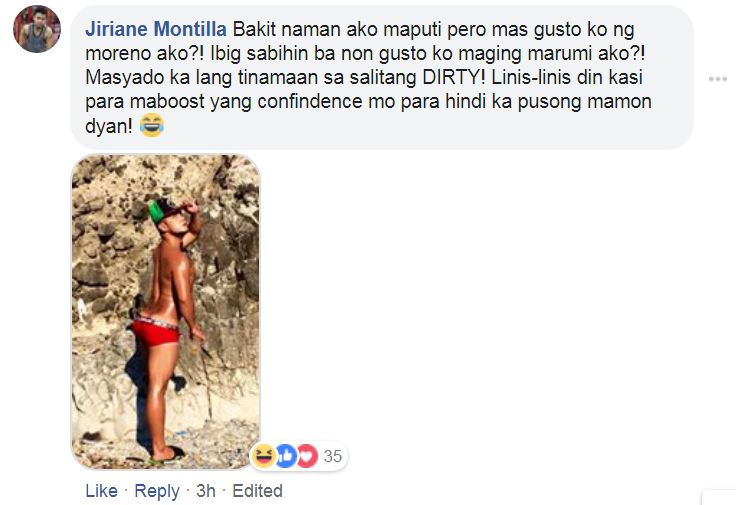Open the attached beach photo

click(166, 312)
